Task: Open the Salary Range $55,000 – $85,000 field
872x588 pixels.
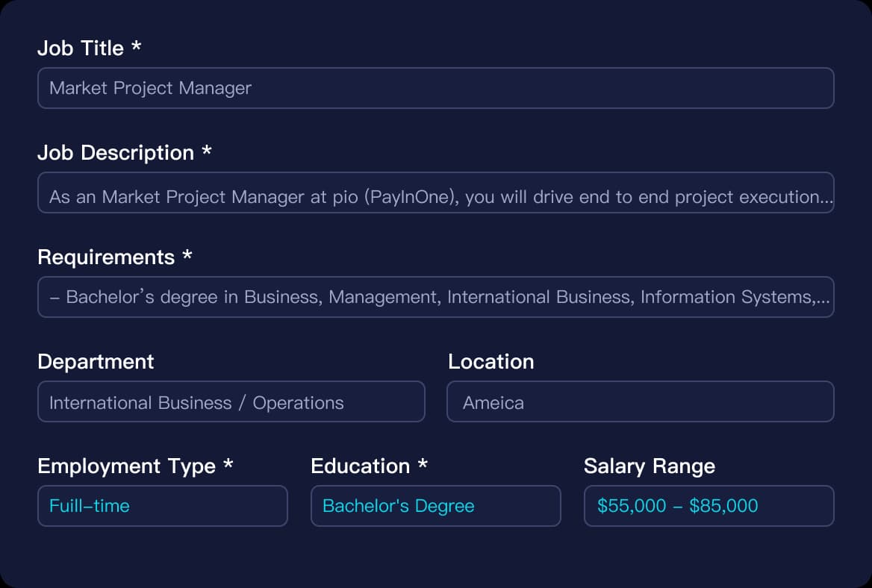Action: tap(708, 506)
